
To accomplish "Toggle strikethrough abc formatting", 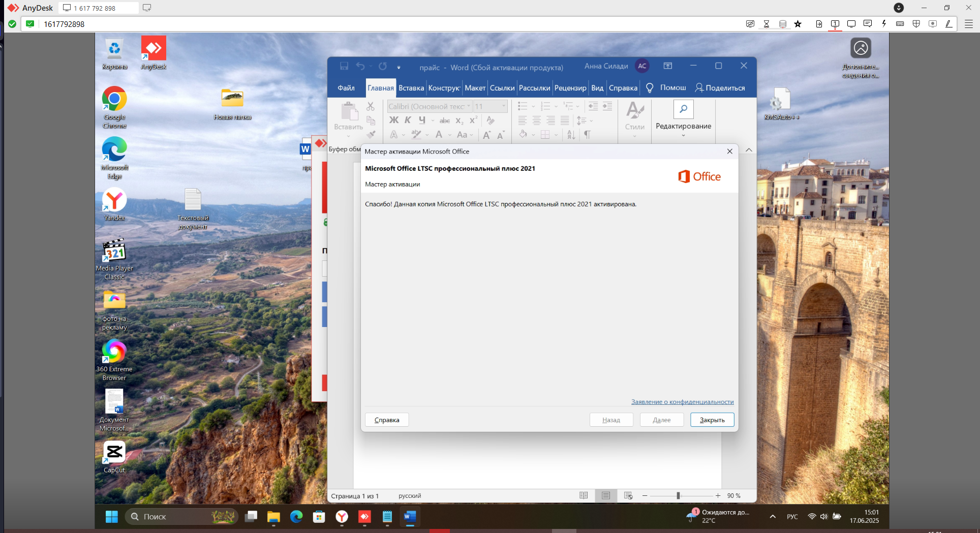I will point(445,121).
